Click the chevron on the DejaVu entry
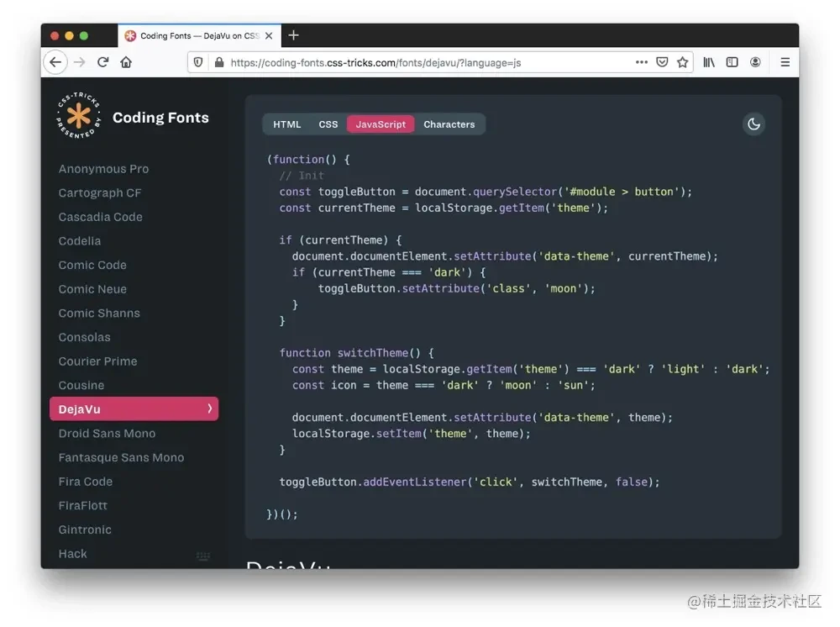 pos(209,408)
